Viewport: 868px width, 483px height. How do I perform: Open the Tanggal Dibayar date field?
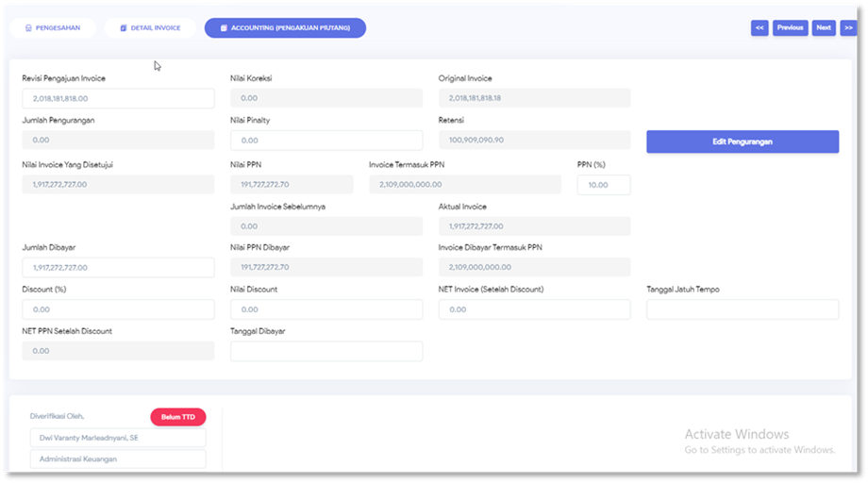(326, 351)
